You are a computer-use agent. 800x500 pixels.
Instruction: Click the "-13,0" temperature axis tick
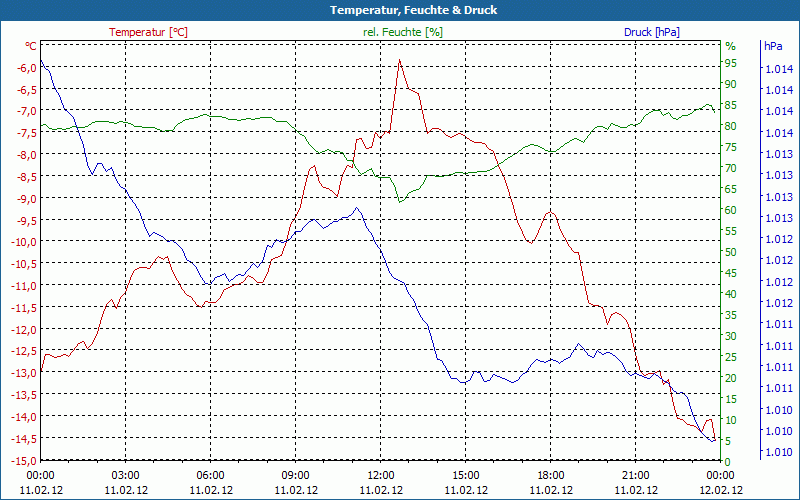tap(23, 373)
